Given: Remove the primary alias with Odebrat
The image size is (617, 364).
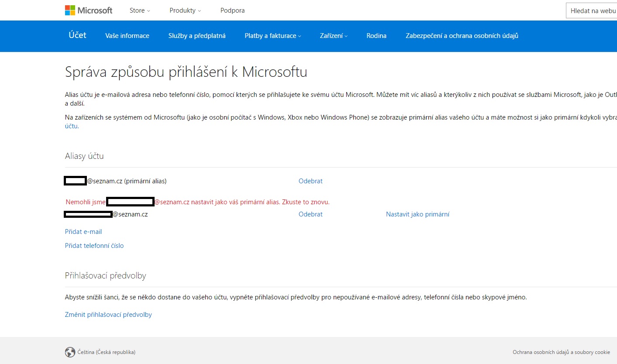Looking at the screenshot, I should pos(310,181).
